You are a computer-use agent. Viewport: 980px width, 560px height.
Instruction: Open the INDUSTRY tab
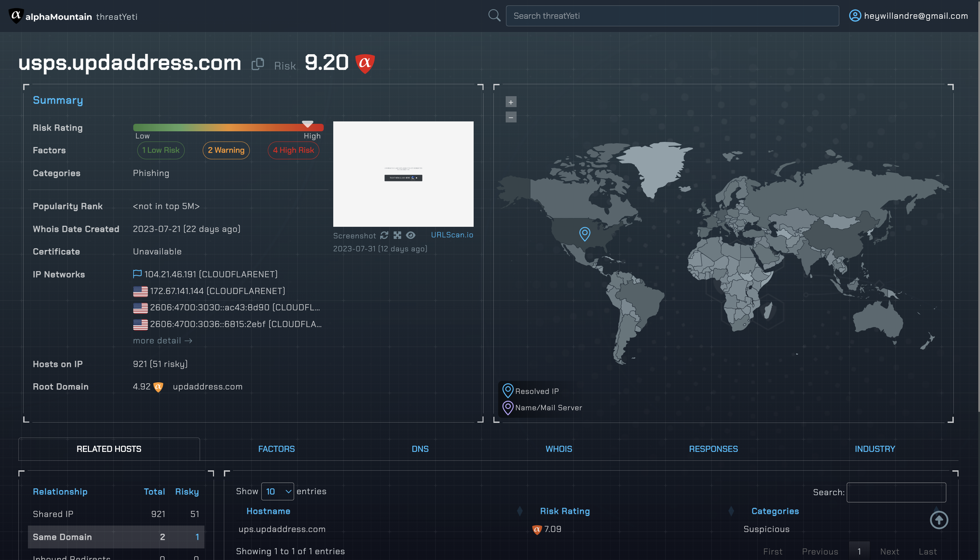click(x=874, y=449)
